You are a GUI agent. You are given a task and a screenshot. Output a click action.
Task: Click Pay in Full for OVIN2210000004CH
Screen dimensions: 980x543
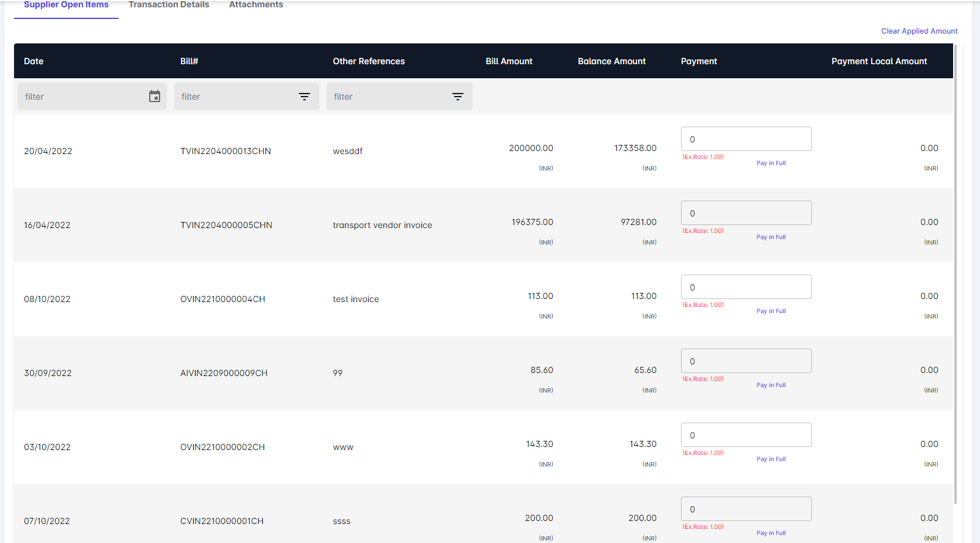point(771,311)
